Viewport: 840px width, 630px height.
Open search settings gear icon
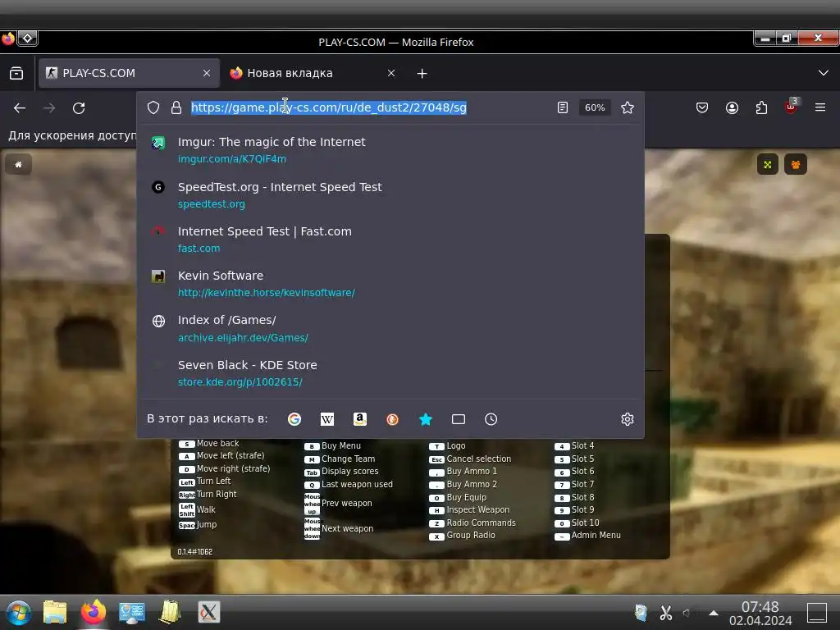point(628,419)
